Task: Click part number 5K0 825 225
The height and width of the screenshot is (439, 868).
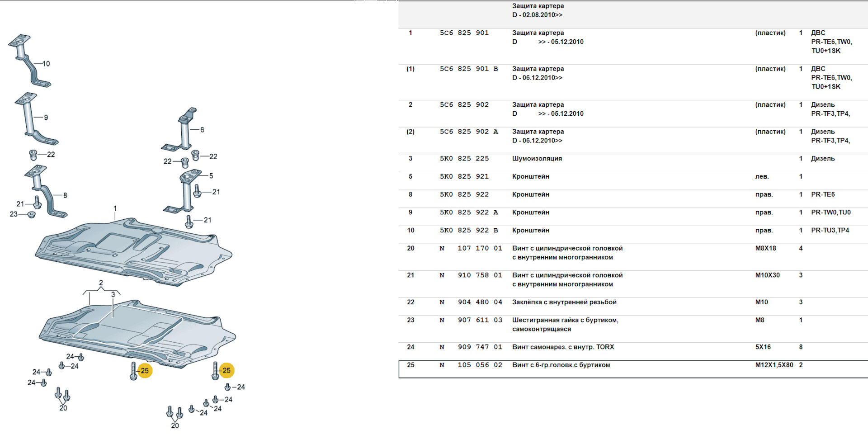Action: click(464, 159)
